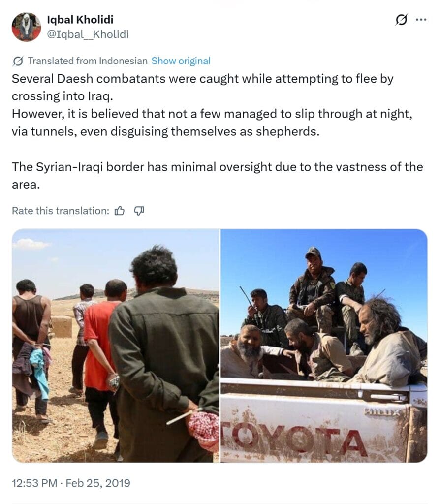440x504 pixels.
Task: Click the Rate this translation label
Action: click(61, 211)
